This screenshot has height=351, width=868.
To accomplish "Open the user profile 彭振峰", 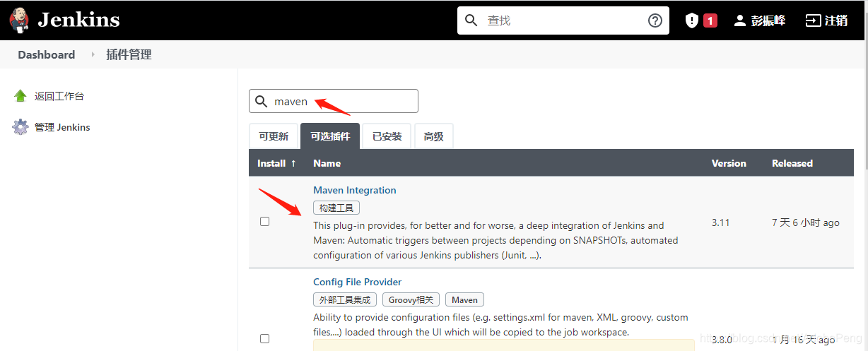I will [x=768, y=20].
